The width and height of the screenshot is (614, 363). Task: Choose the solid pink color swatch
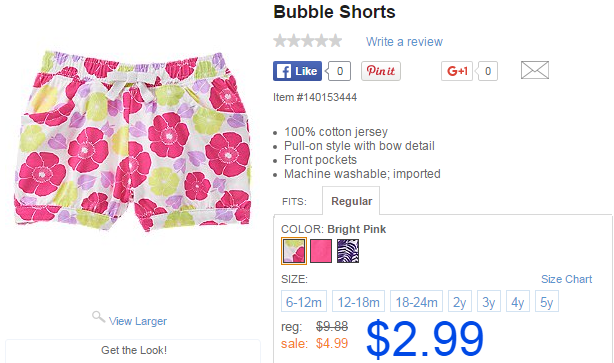321,251
